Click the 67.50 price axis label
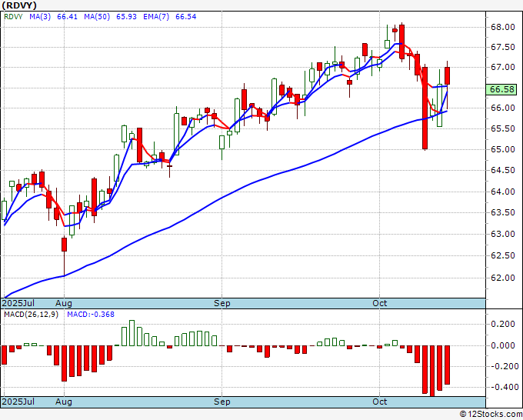Viewport: 523px width, 420px height. (x=503, y=48)
